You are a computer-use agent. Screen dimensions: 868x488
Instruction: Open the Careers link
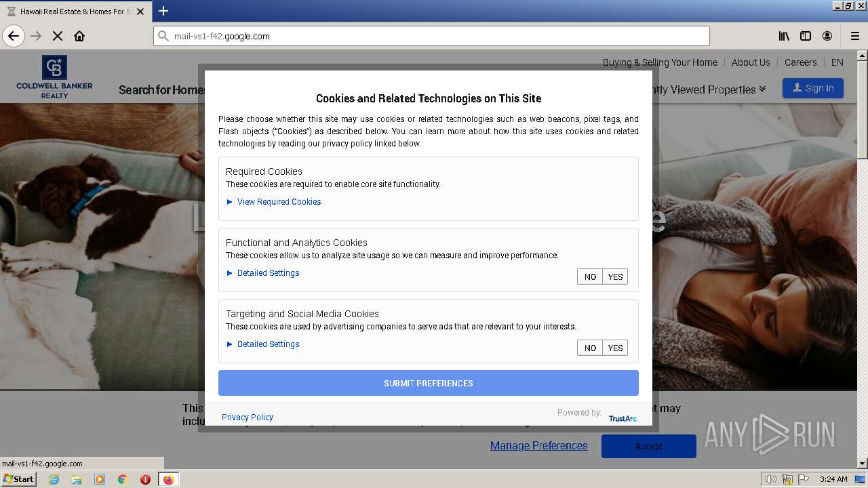800,62
